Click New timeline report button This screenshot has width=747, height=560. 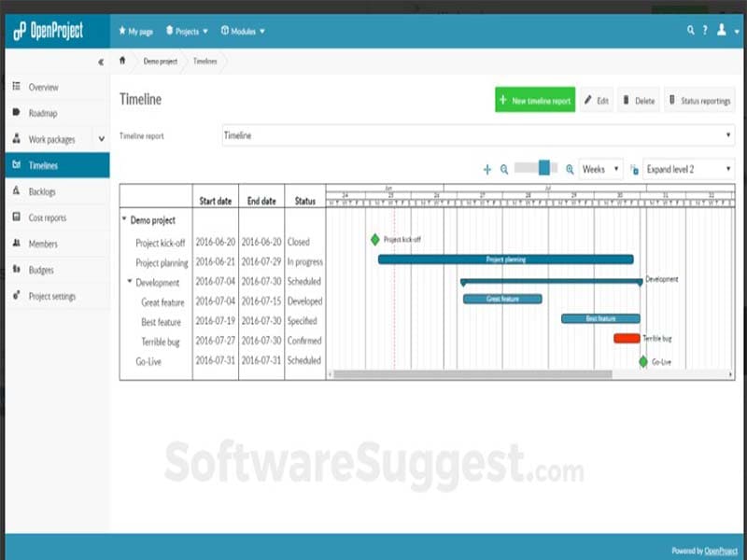click(535, 100)
